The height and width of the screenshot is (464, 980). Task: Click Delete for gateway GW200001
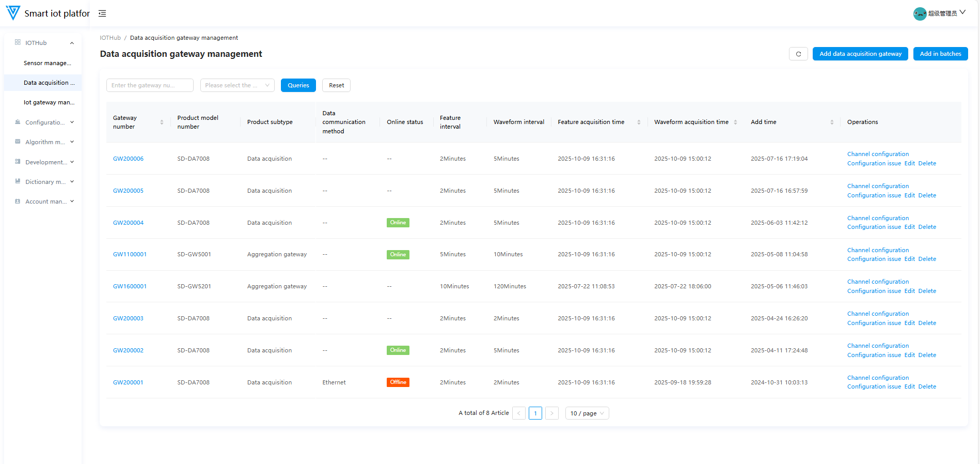[x=927, y=387]
